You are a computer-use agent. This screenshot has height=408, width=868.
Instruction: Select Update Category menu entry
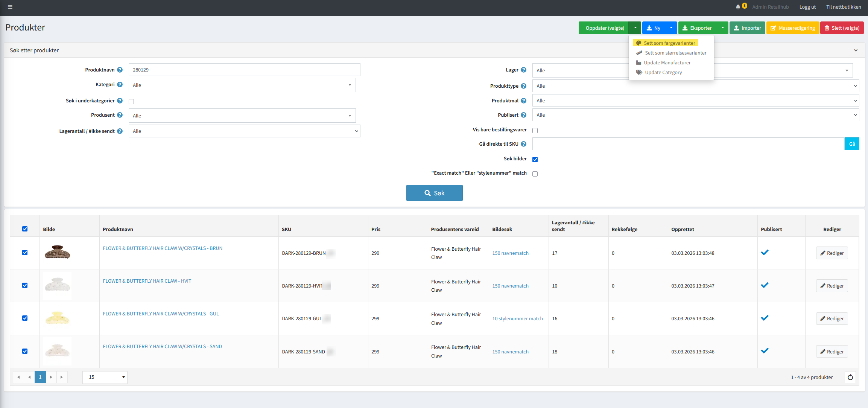(x=663, y=72)
